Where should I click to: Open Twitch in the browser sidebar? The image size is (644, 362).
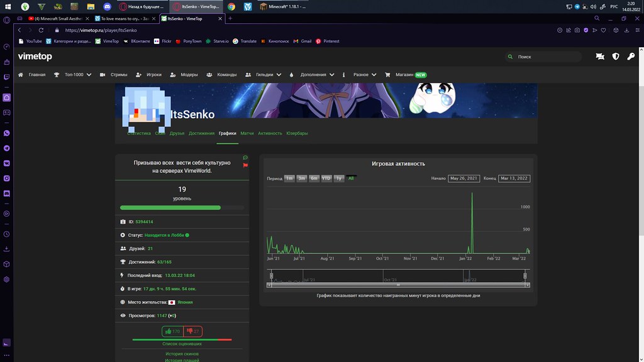6,77
